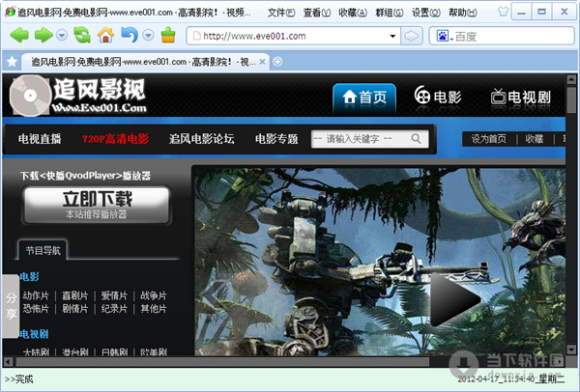Open the 追风电影论坛 link
Viewport: 580px width, 392px height.
[x=201, y=139]
